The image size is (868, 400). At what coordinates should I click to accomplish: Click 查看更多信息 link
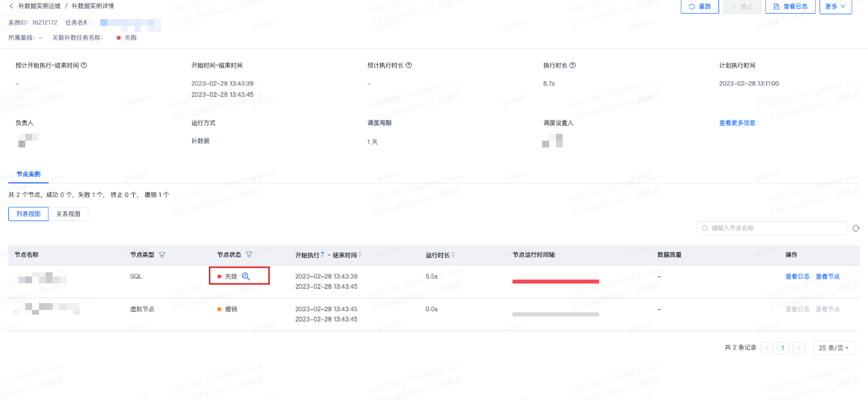[x=737, y=123]
